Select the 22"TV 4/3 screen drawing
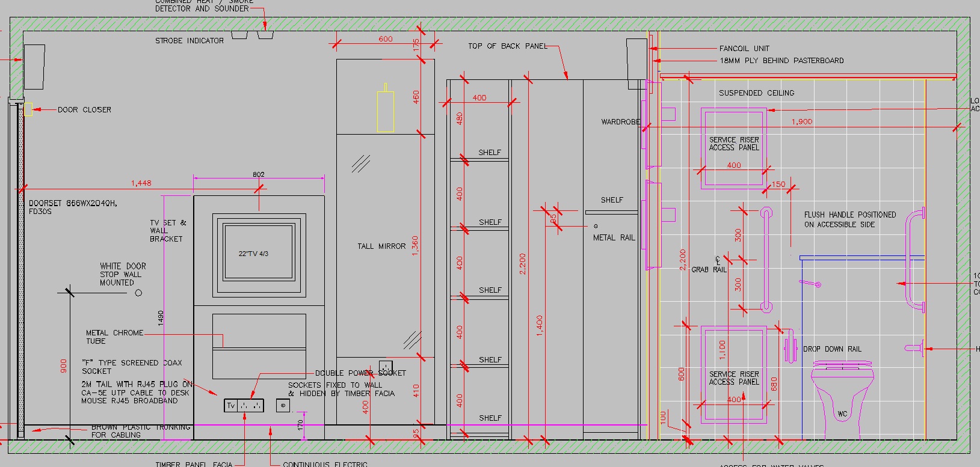Image resolution: width=980 pixels, height=467 pixels. (x=259, y=254)
